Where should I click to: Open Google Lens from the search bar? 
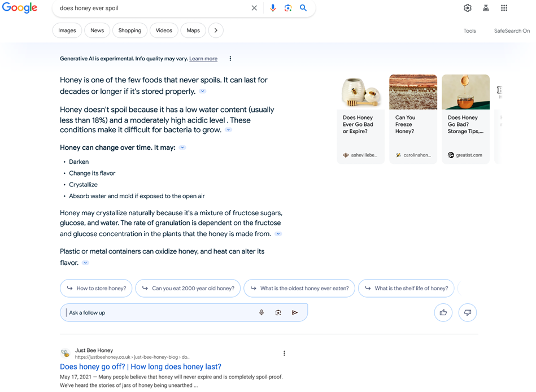point(287,8)
